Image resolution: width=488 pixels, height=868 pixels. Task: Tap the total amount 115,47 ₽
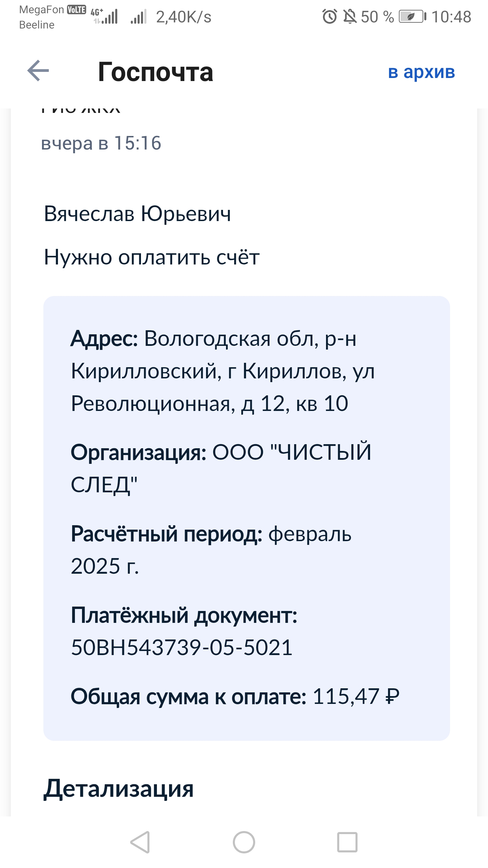point(356,696)
